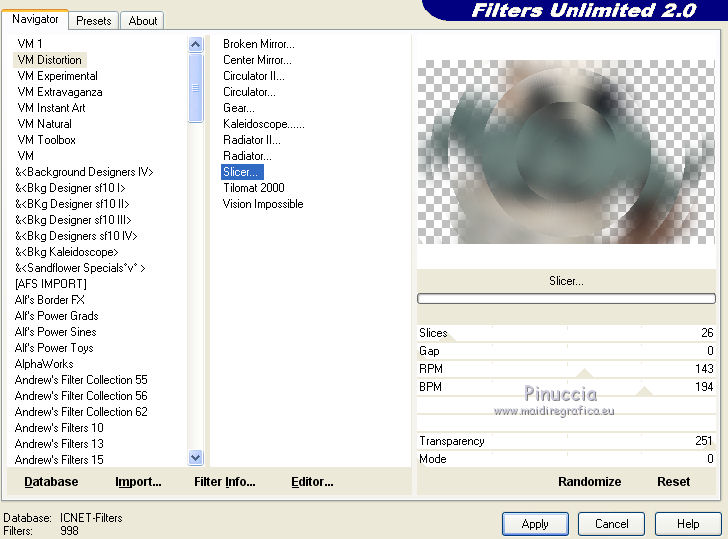Select VM Distortion category

pos(49,60)
